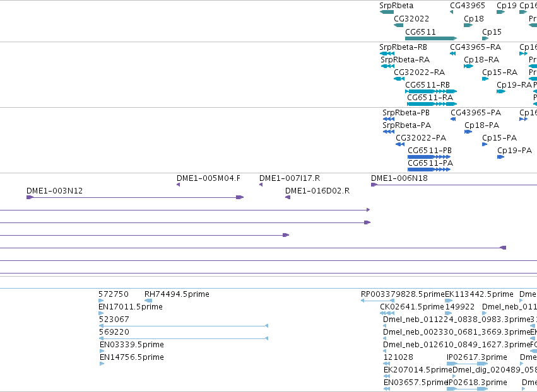Screen dimensions: 537x392
Task: Click the CG32022-PA protein label
Action: point(421,138)
